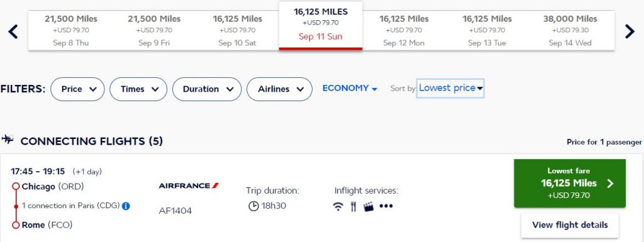Advance to next dates with right arrow
The width and height of the screenshot is (644, 242).
630,31
